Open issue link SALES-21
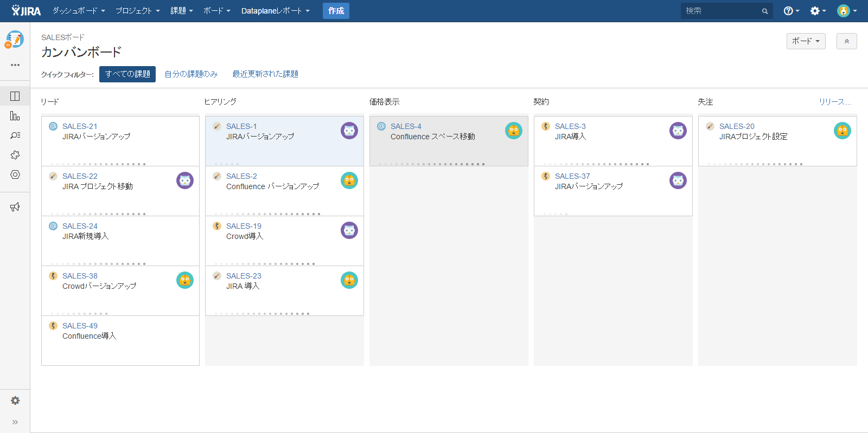 (x=80, y=126)
